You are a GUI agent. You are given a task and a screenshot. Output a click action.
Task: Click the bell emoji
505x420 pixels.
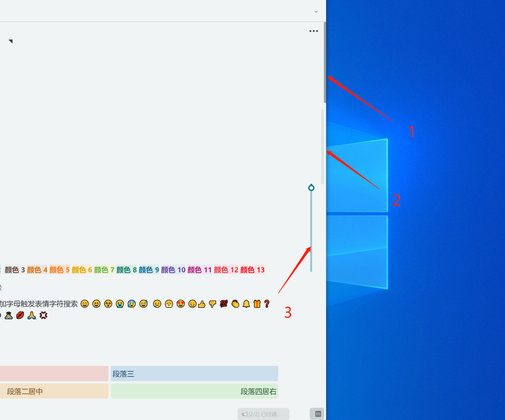tap(246, 304)
